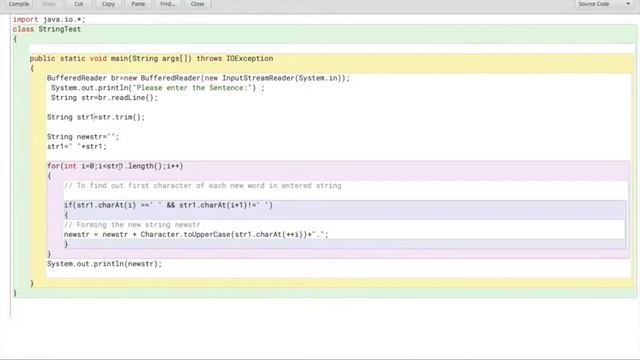Click the line 'import java.io.*;'

[x=49, y=20]
